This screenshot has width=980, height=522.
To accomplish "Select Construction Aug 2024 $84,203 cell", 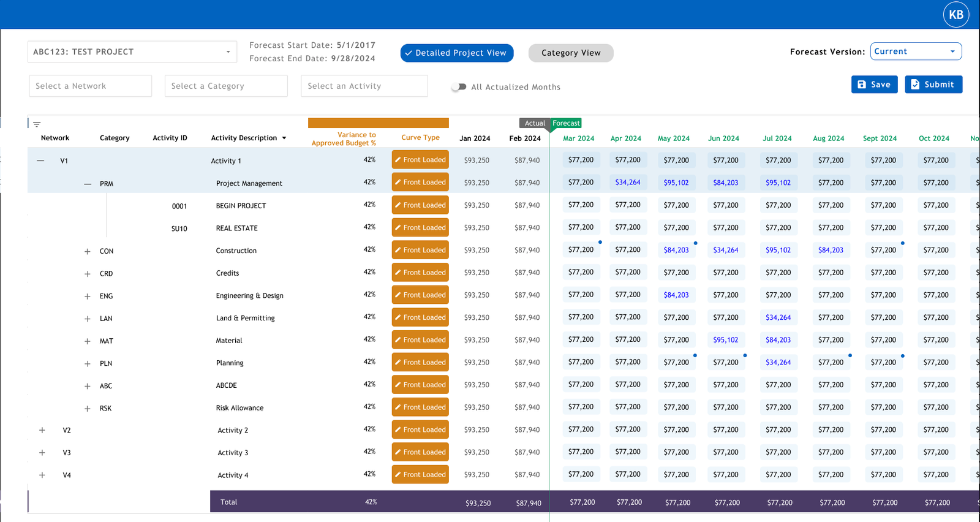I will (x=831, y=250).
